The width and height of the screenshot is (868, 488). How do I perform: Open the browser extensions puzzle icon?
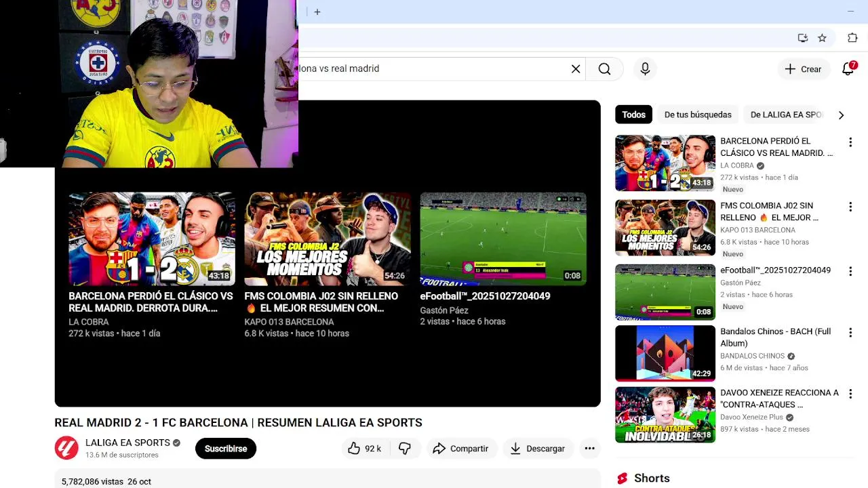point(852,38)
